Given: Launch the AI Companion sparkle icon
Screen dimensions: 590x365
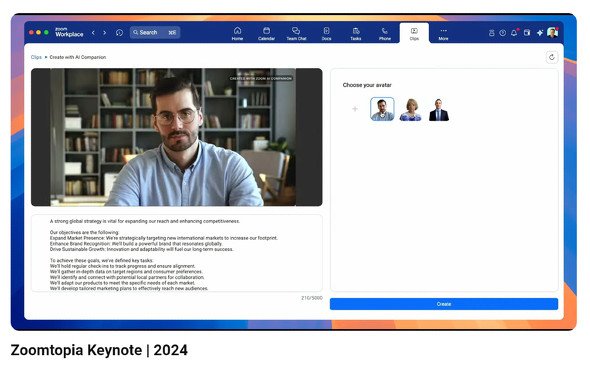Looking at the screenshot, I should (540, 33).
